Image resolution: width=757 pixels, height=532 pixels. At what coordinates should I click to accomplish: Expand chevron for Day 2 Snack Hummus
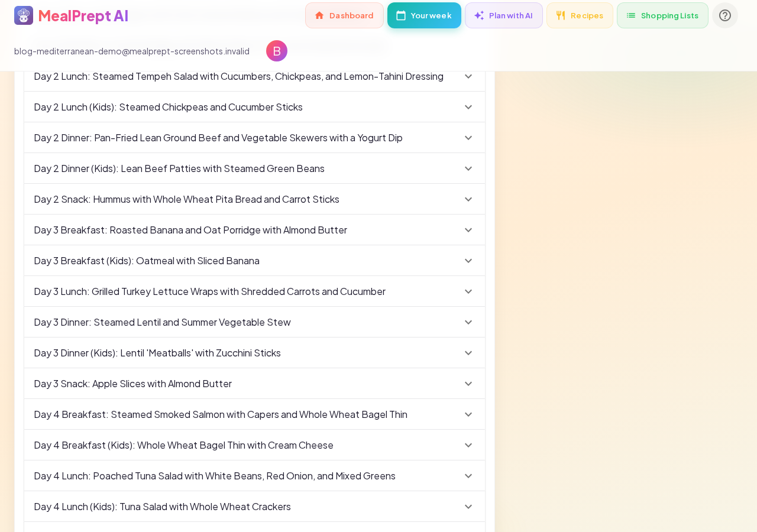468,199
